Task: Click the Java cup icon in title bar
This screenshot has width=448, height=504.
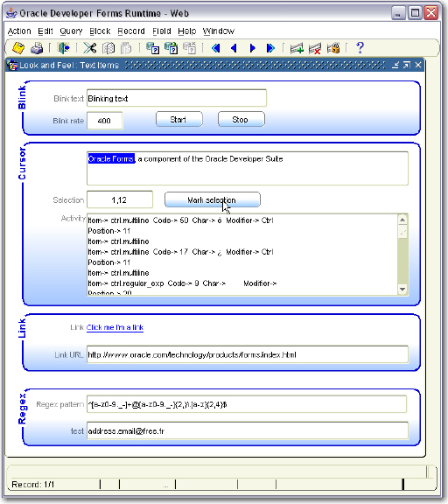Action: click(11, 13)
